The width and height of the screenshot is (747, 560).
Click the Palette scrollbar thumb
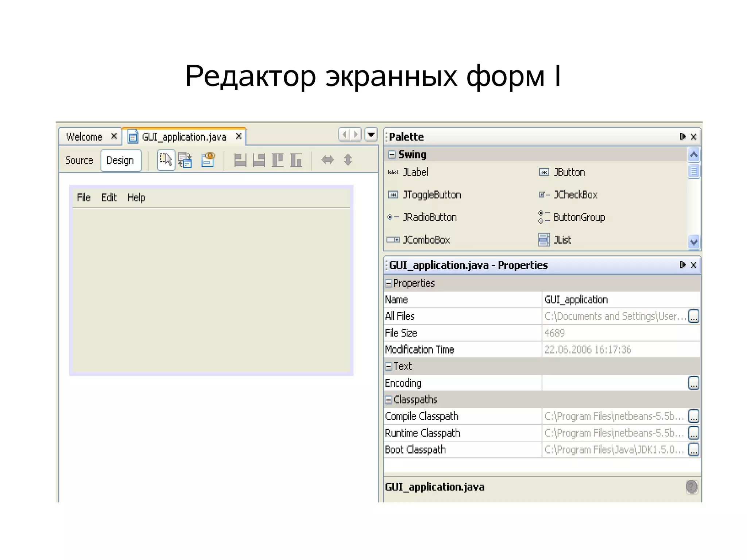click(x=694, y=171)
